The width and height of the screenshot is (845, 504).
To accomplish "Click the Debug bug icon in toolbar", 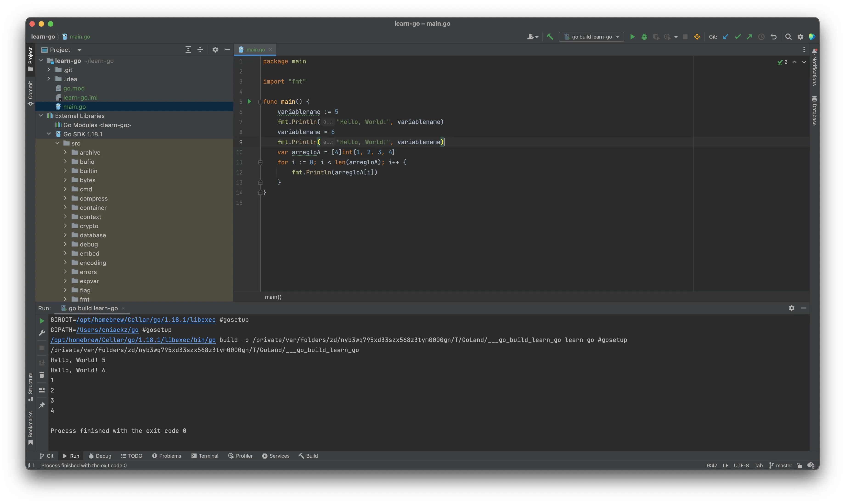I will click(x=644, y=37).
